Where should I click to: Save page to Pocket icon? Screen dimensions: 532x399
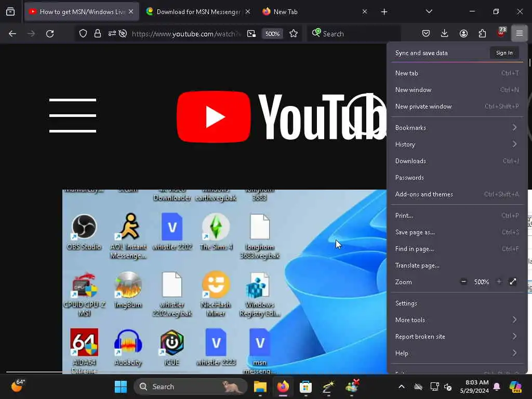pos(426,33)
